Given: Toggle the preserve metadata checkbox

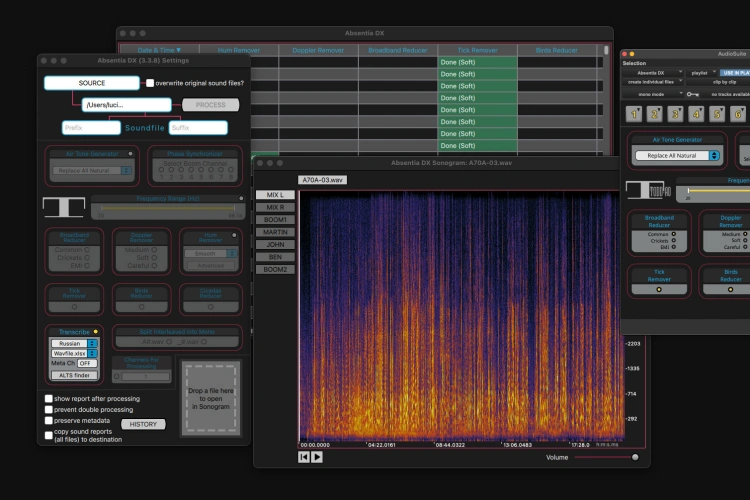Looking at the screenshot, I should (x=49, y=422).
